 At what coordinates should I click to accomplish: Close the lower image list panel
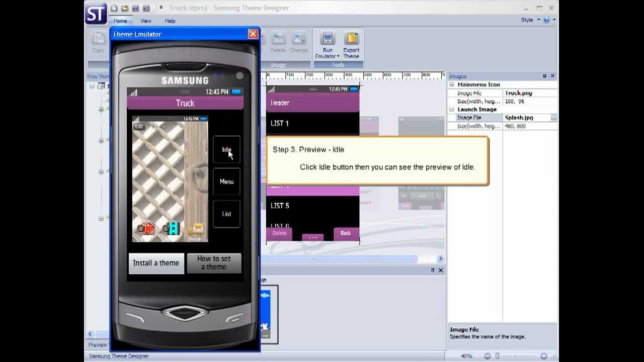(x=440, y=270)
